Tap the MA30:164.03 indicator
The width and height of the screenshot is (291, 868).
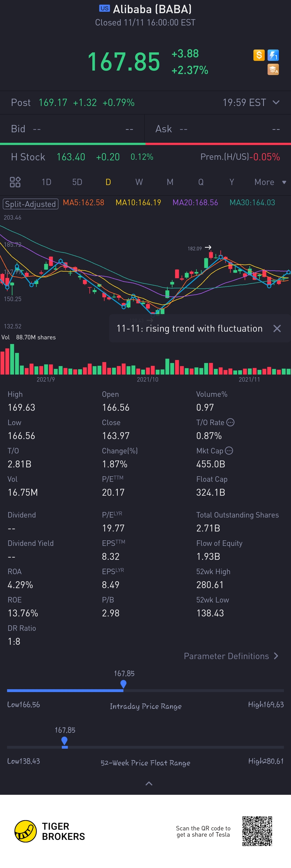(x=252, y=202)
